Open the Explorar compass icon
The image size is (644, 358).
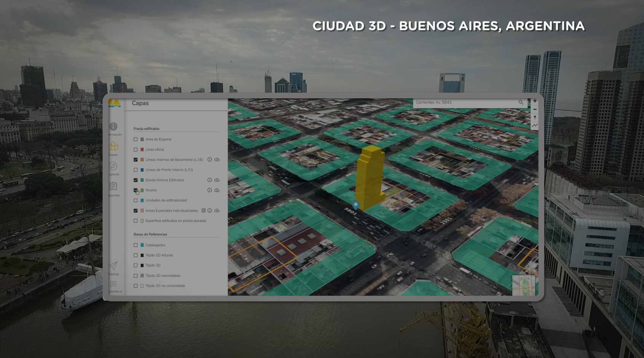coord(113,166)
